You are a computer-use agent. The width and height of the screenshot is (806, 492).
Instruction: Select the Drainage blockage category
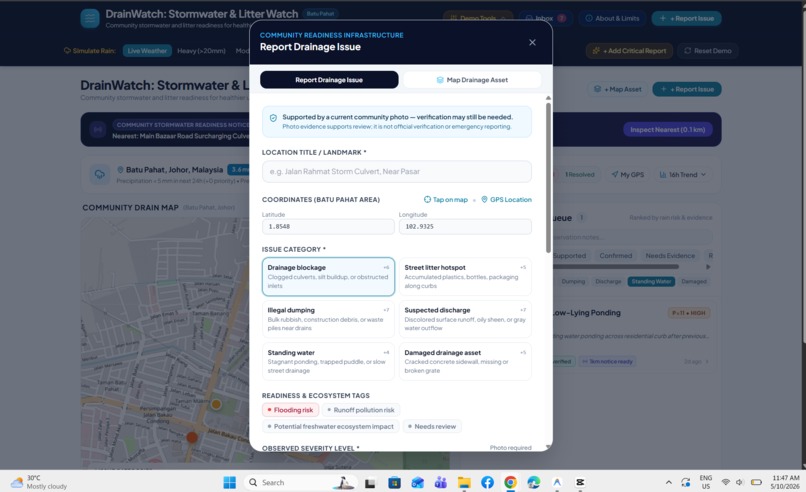click(x=328, y=277)
